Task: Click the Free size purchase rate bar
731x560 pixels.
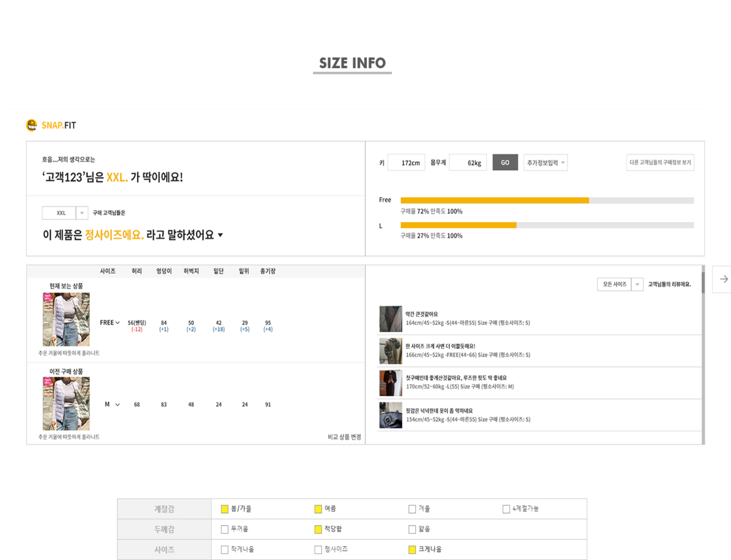Action: (x=547, y=200)
